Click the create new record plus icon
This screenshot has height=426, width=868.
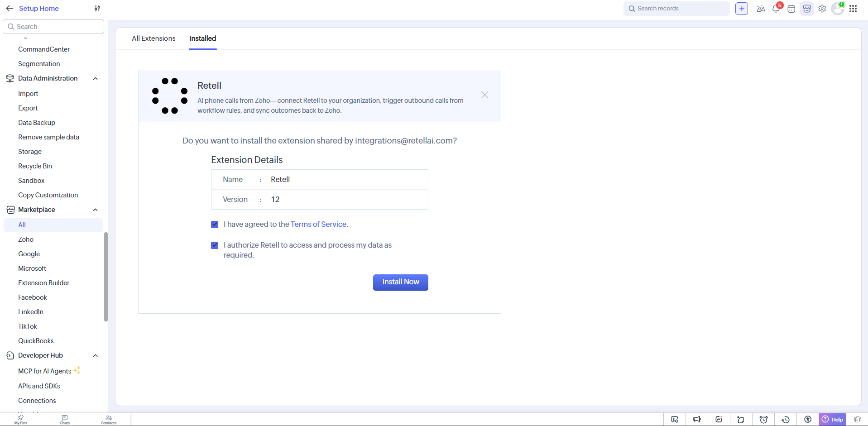[x=742, y=9]
